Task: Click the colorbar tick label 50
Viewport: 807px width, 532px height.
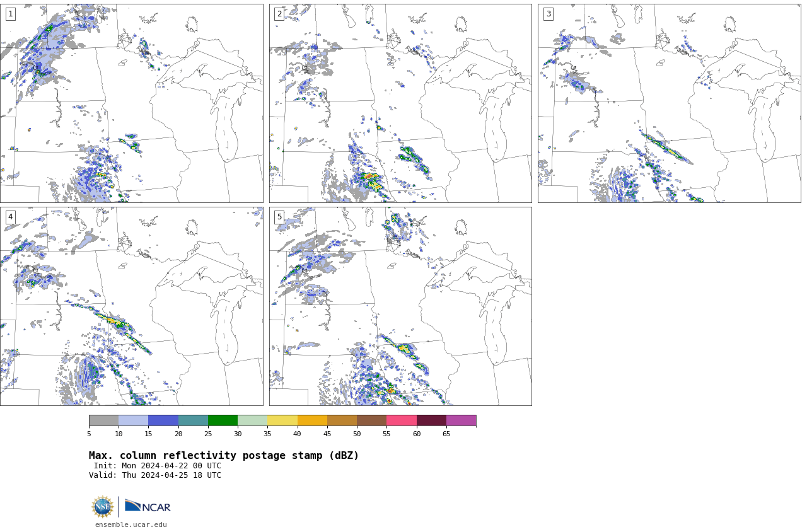Action: coord(357,434)
